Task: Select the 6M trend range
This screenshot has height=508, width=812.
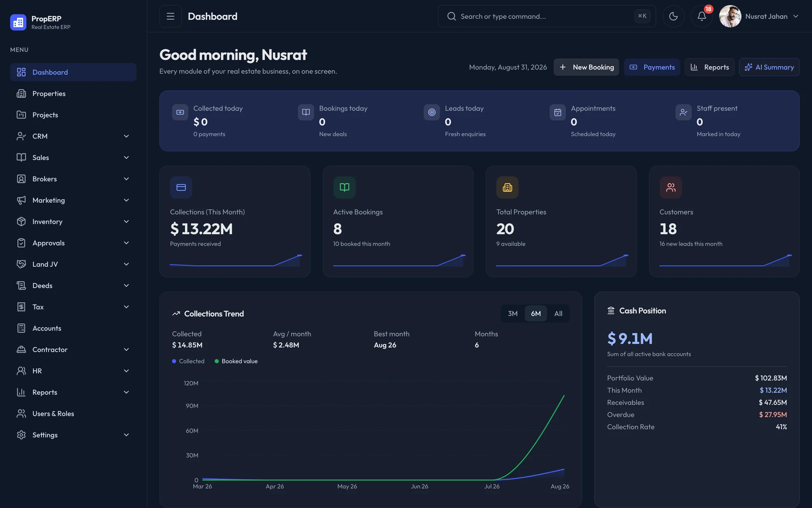Action: [536, 313]
